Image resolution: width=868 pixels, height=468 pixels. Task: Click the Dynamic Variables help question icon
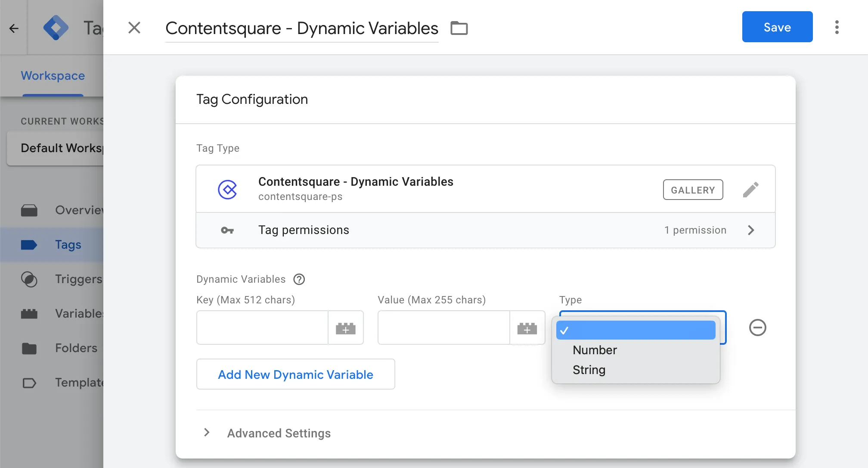click(x=299, y=279)
